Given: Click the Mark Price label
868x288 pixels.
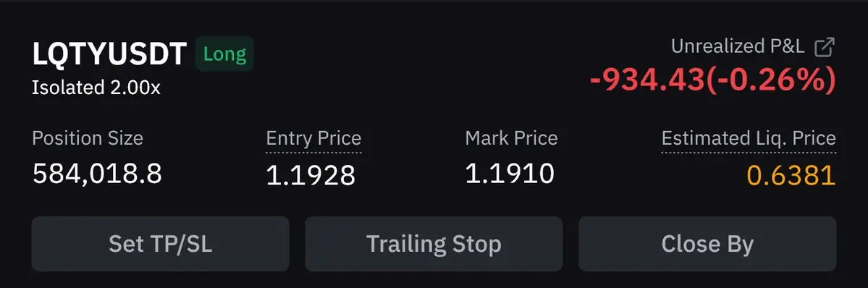Looking at the screenshot, I should point(512,138).
